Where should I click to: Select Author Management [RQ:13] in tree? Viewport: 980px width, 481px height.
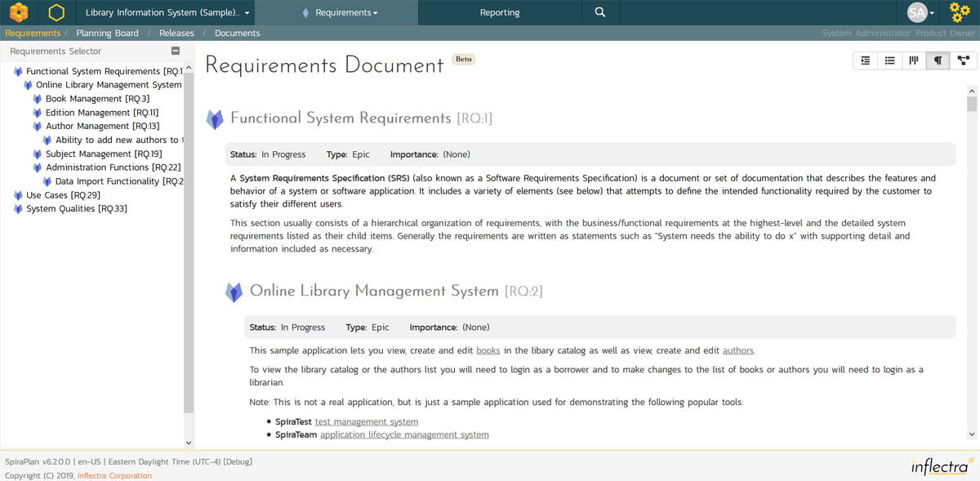click(102, 127)
